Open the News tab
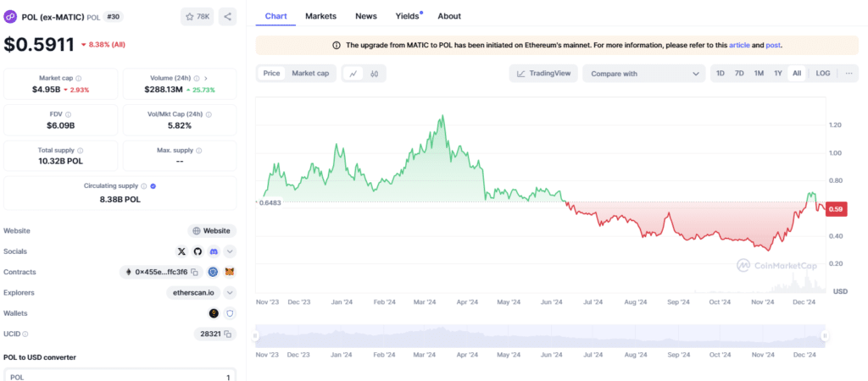868x381 pixels. [366, 16]
